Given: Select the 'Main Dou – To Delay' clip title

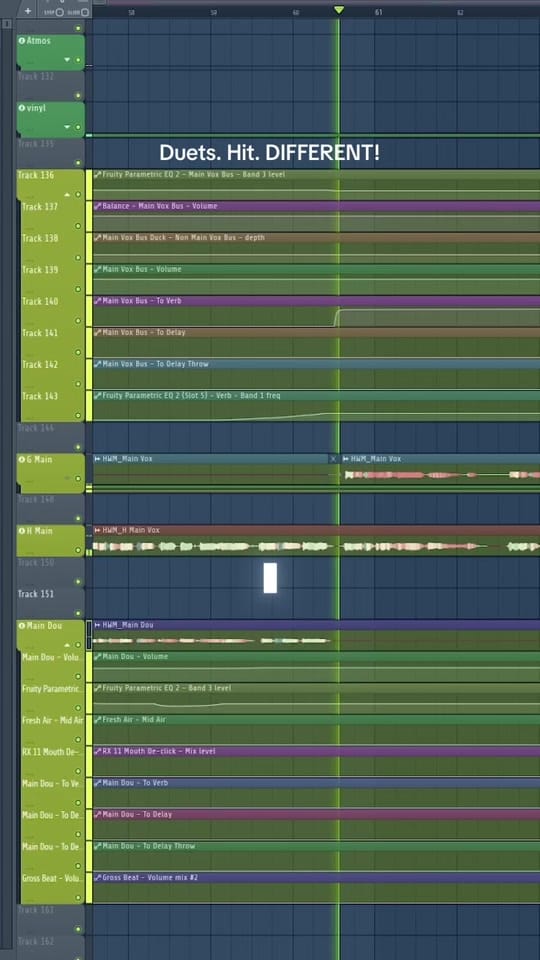Looking at the screenshot, I should click(x=137, y=814).
